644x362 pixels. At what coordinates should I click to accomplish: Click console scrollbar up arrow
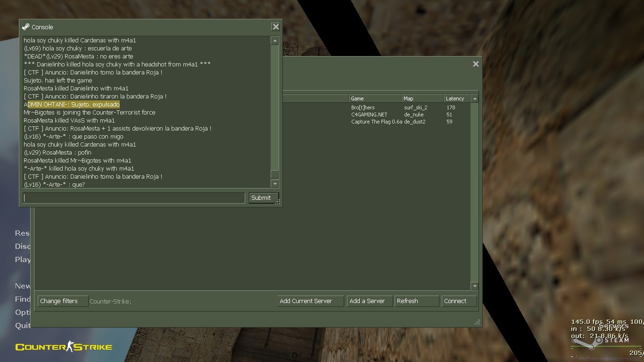[275, 41]
